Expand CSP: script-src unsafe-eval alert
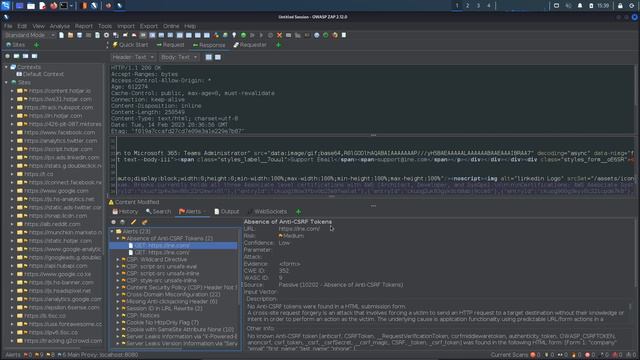This screenshot has height=360, width=640. [118, 267]
